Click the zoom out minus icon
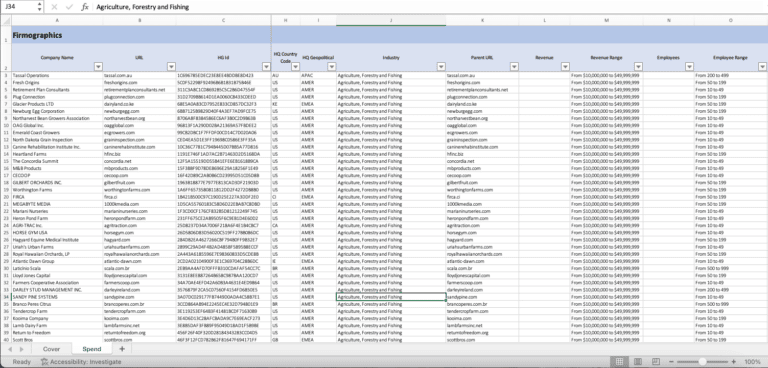 point(671,362)
